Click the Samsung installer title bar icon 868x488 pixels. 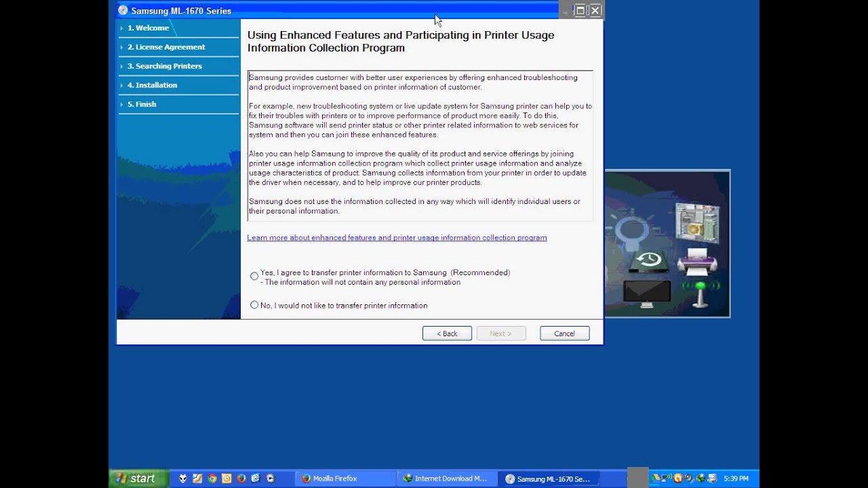[x=123, y=10]
